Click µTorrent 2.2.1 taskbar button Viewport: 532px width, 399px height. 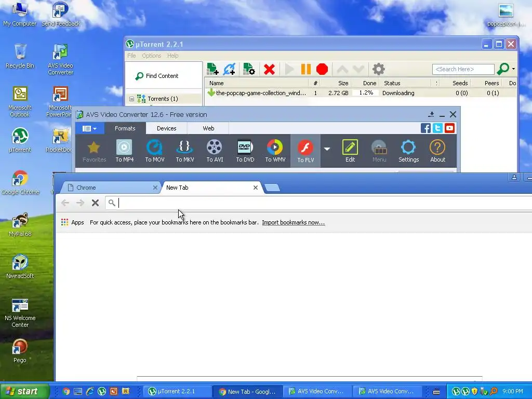[x=177, y=391]
